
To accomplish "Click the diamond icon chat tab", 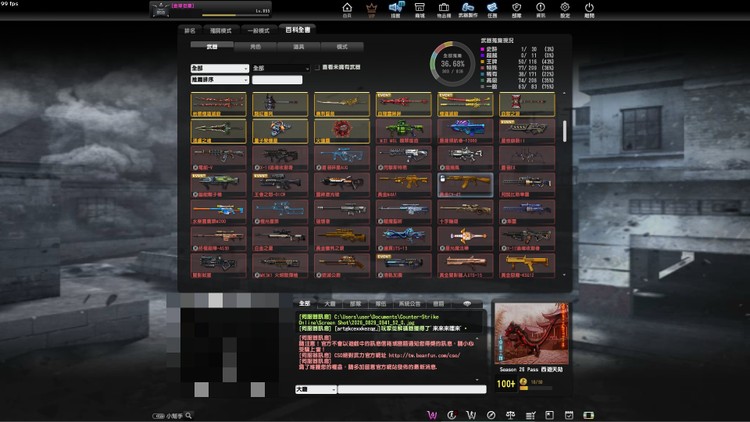I will point(467,304).
